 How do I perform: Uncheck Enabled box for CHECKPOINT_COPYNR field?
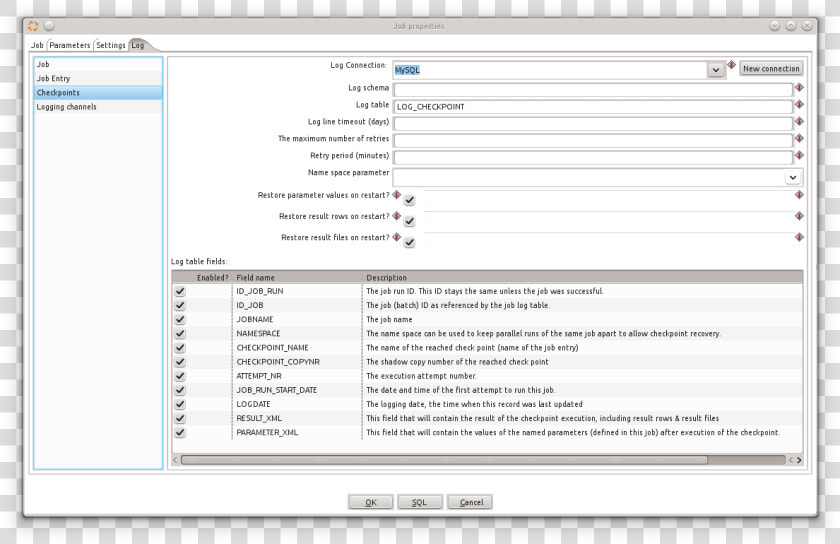180,362
